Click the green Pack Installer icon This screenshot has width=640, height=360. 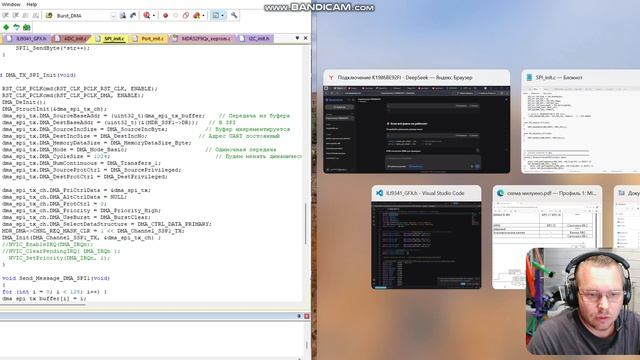pos(27,27)
